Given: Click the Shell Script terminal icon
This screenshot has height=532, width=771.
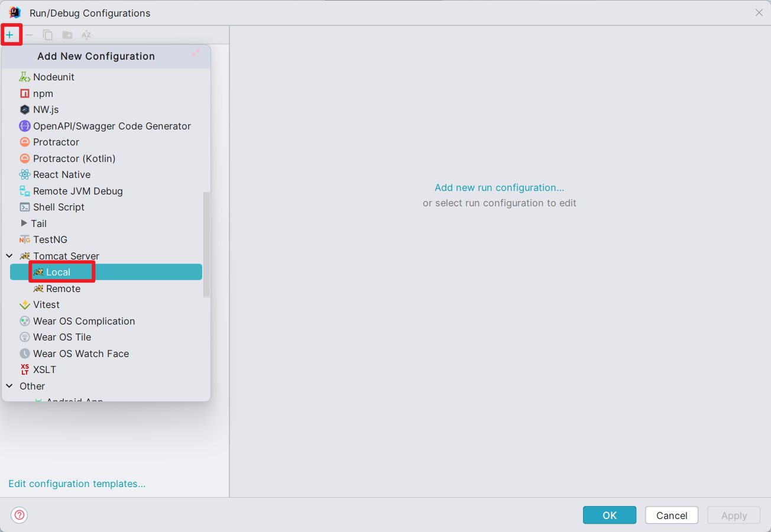Looking at the screenshot, I should [24, 207].
